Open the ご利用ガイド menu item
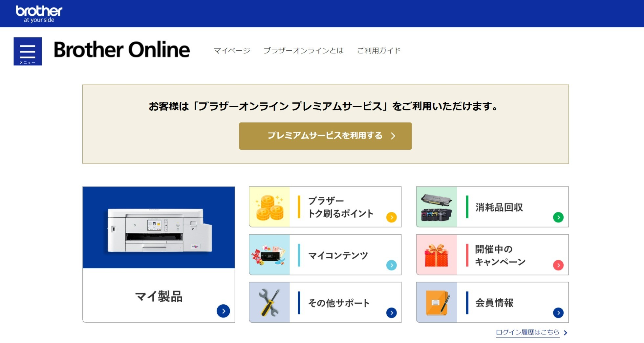The height and width of the screenshot is (343, 644). coord(379,51)
